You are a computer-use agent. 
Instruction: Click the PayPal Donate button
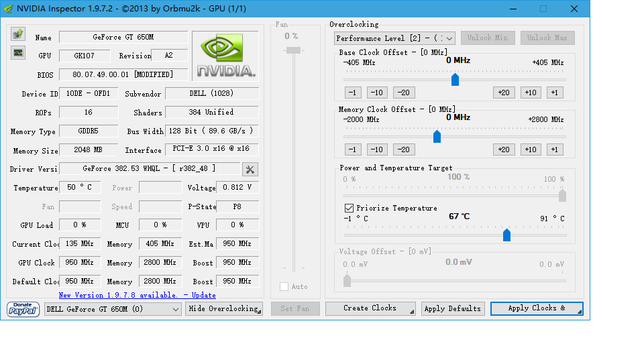(23, 309)
